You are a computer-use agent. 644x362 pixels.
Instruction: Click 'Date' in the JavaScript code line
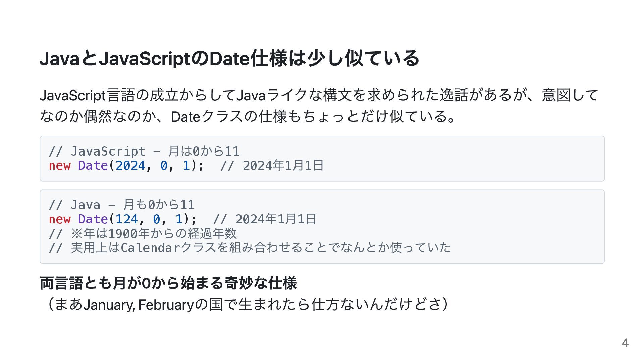[93, 166]
